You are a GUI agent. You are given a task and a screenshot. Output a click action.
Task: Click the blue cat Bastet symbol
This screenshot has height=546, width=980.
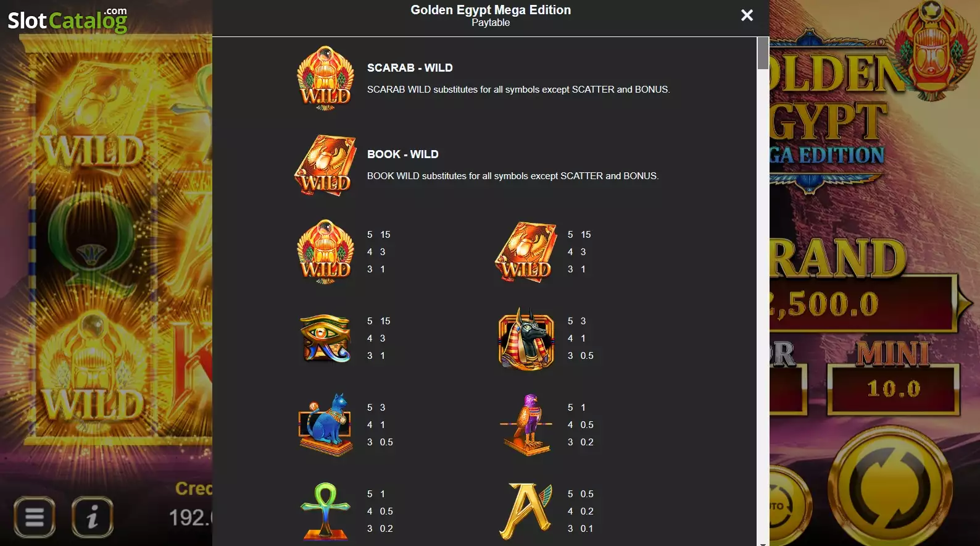pyautogui.click(x=325, y=425)
